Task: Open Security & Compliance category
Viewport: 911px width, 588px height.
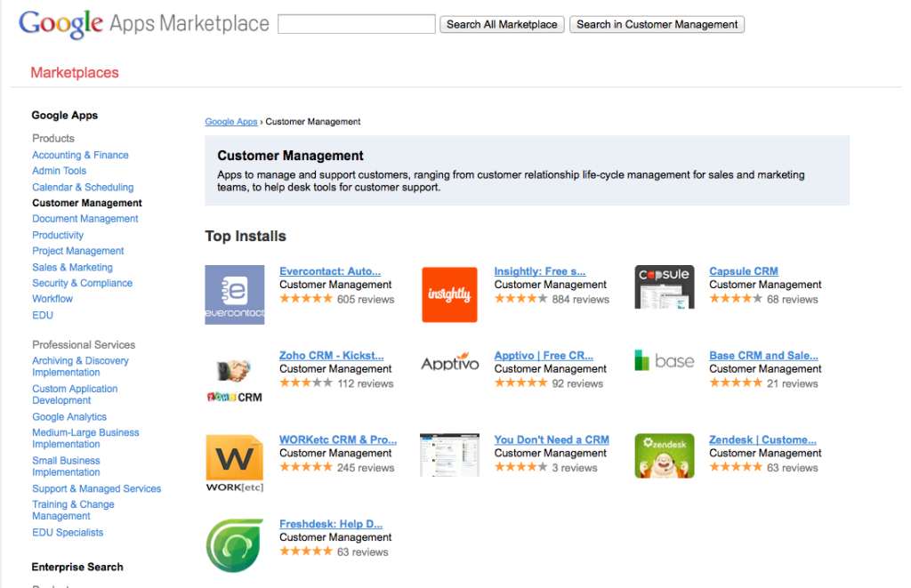Action: [83, 283]
